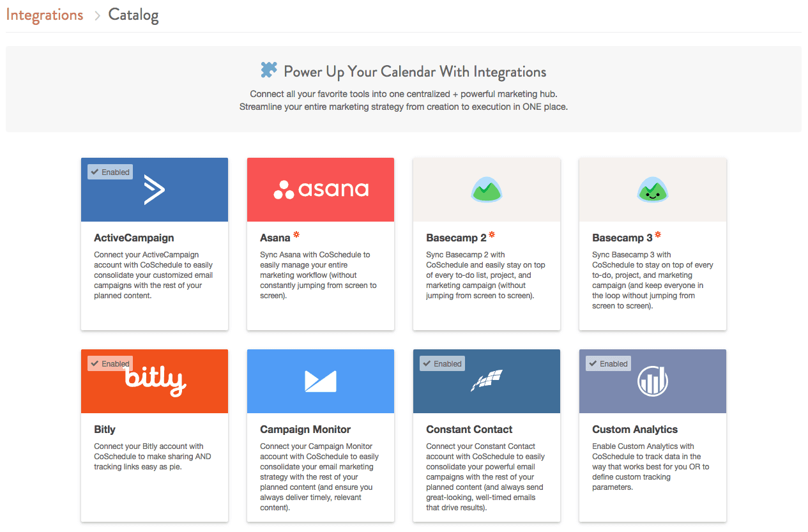Click the Basecamp 3 smiling logo
808x532 pixels.
653,190
